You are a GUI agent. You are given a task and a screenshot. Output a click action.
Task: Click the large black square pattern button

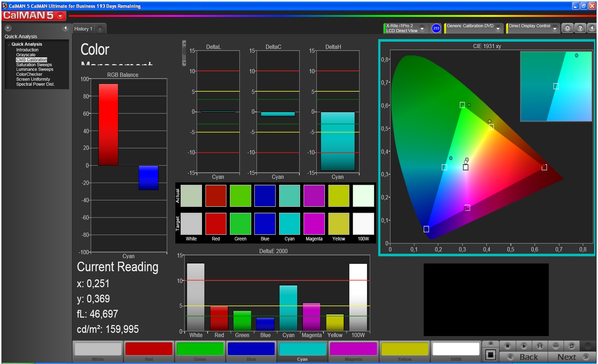pos(491,355)
